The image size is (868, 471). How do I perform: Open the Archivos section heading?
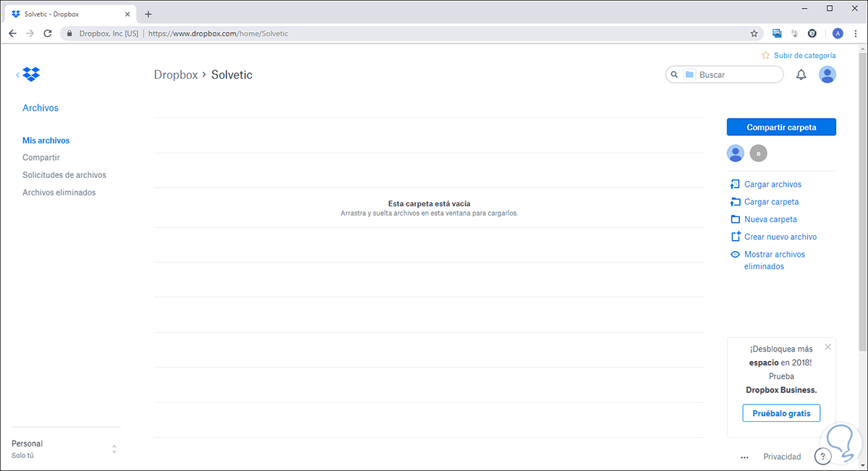pos(41,108)
